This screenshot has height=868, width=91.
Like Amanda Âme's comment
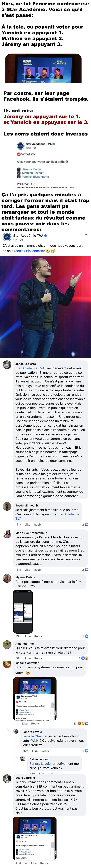click(x=27, y=658)
